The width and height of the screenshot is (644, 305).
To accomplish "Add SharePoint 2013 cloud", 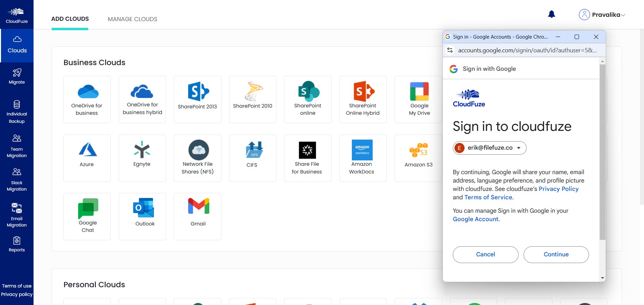I will [x=198, y=99].
